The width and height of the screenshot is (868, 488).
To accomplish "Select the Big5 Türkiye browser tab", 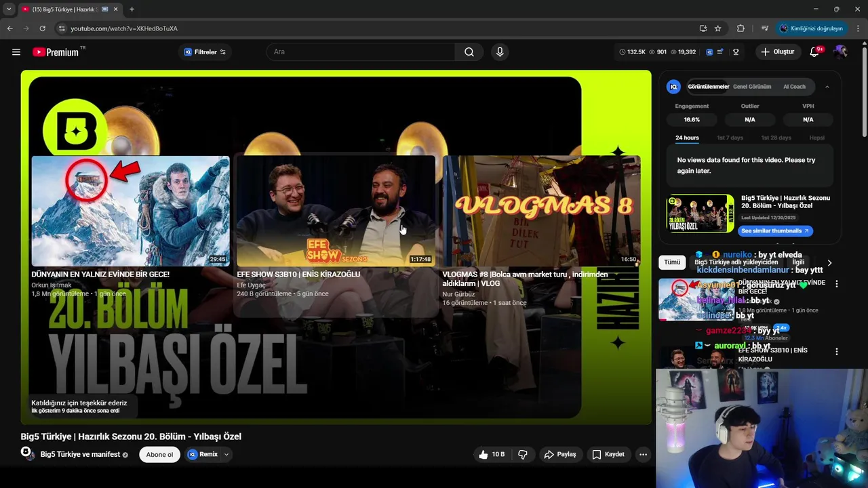I will pyautogui.click(x=69, y=9).
